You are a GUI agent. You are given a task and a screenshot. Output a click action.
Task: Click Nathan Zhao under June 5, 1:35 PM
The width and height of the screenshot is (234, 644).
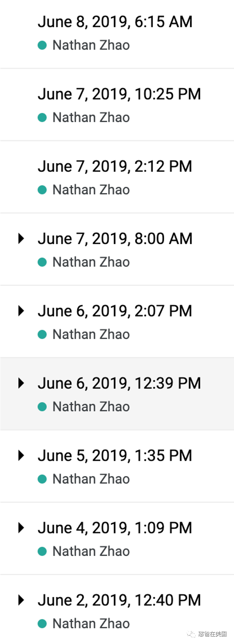coord(91,479)
